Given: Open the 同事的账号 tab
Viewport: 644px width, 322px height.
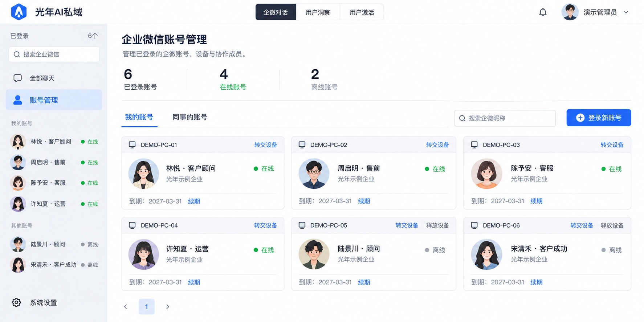Looking at the screenshot, I should click(x=190, y=117).
